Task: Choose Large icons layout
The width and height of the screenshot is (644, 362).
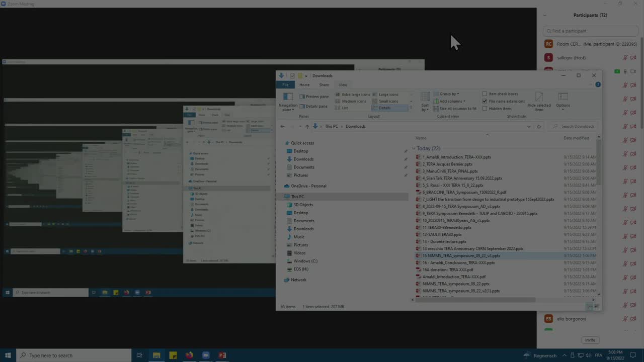Action: (x=385, y=95)
